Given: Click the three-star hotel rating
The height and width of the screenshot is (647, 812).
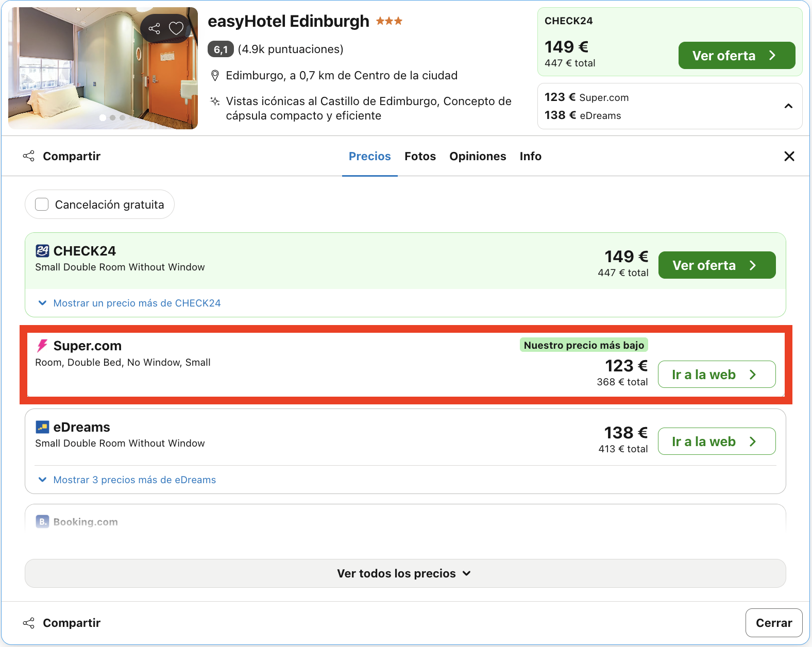Looking at the screenshot, I should pos(389,21).
